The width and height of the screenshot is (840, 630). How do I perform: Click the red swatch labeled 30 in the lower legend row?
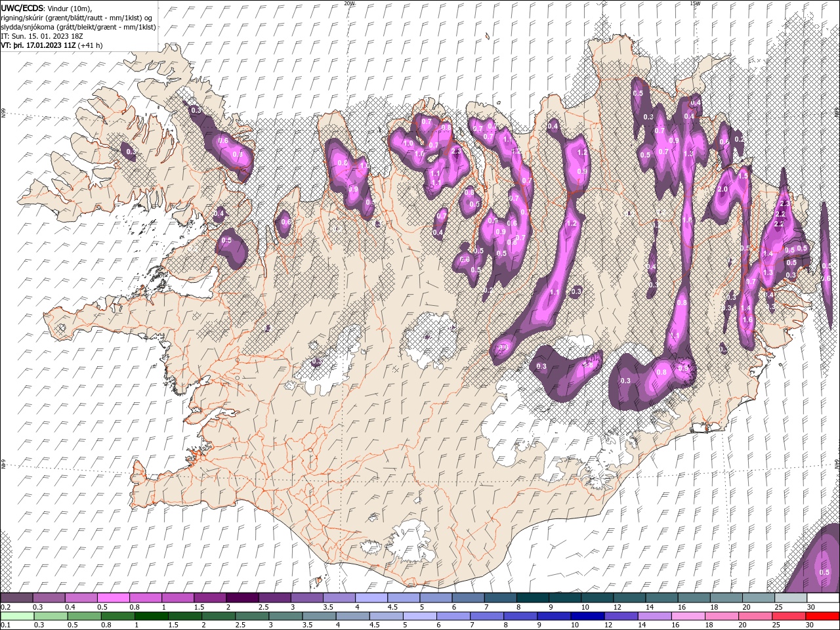tap(823, 616)
